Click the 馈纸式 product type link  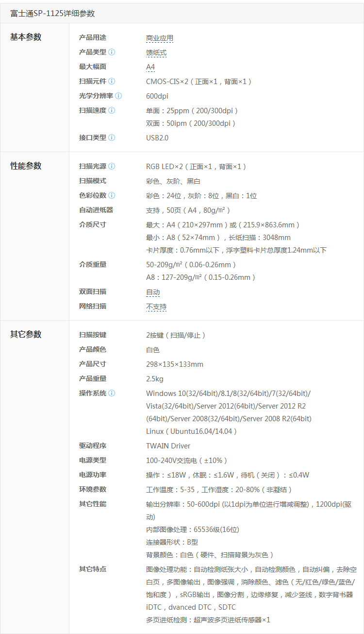click(x=156, y=52)
